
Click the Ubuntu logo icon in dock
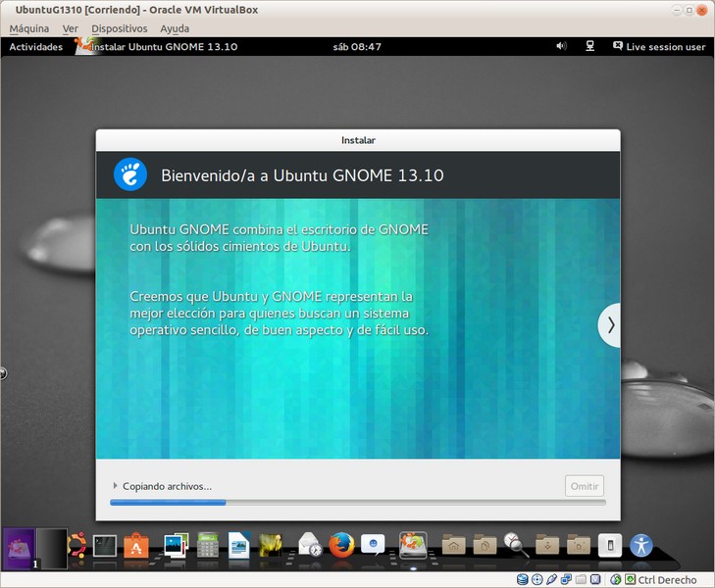coord(77,545)
